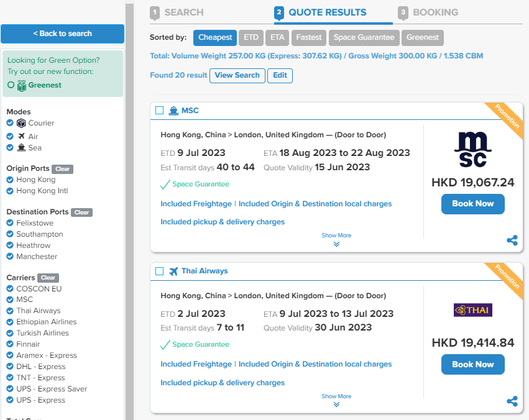Click the THAI airline logo

click(x=472, y=310)
